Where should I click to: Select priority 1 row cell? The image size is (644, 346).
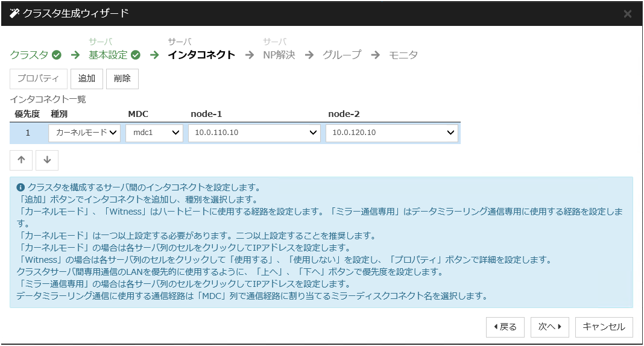(27, 133)
